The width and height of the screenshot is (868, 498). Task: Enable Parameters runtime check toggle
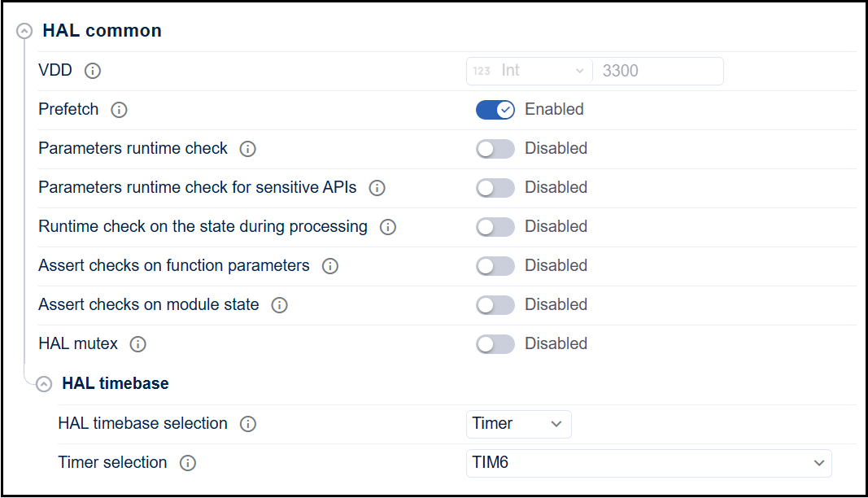[x=495, y=149]
